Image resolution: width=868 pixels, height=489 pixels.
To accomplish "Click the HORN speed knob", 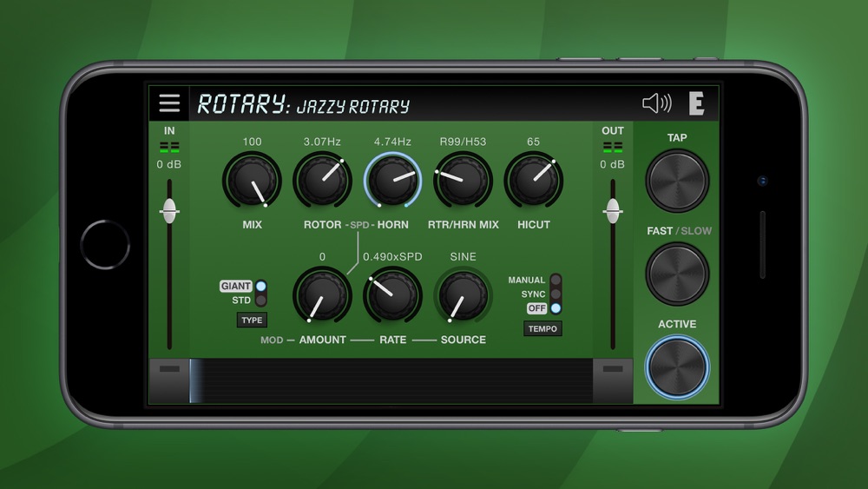I will click(392, 181).
